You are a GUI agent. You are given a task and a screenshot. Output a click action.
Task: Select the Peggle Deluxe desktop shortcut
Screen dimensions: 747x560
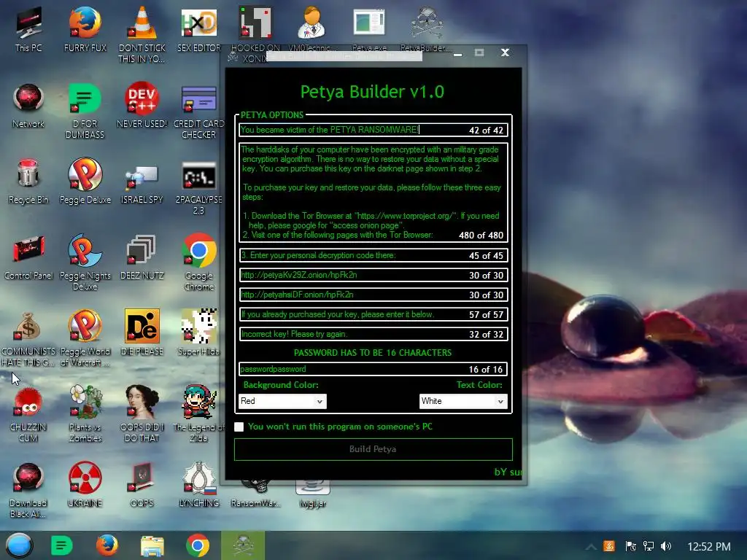[85, 182]
